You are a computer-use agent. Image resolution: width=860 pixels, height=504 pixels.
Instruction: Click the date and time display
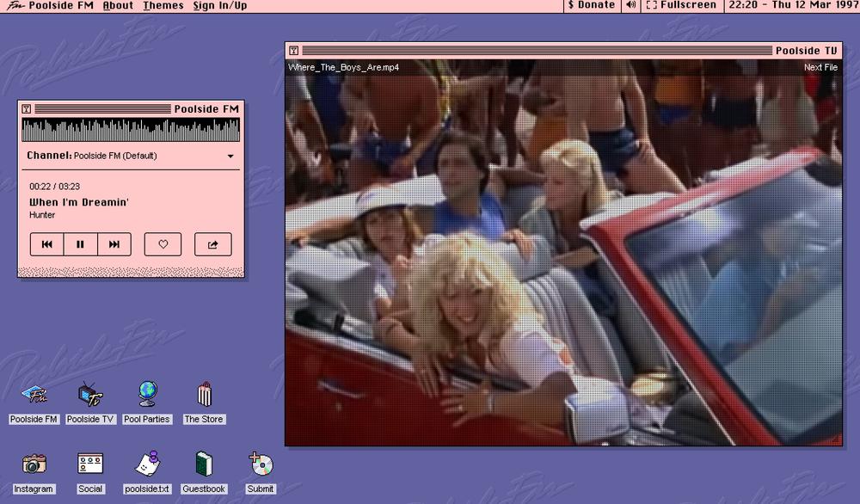click(x=794, y=5)
